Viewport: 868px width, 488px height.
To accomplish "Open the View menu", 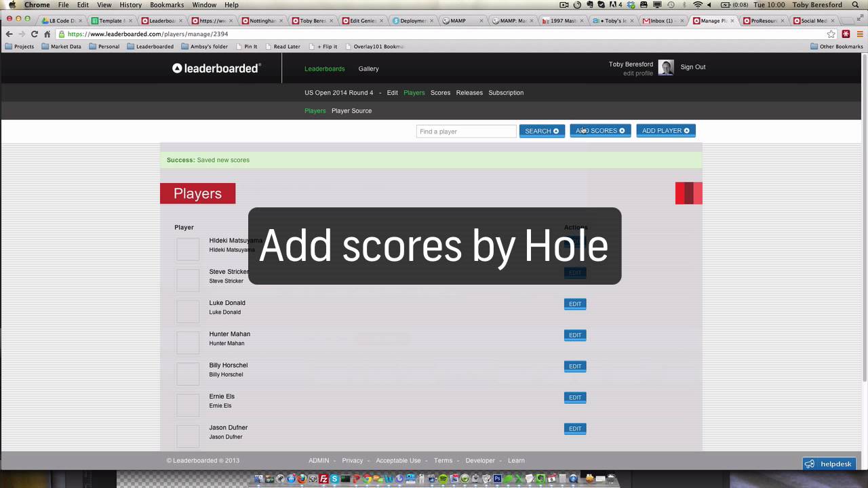I will coord(104,5).
